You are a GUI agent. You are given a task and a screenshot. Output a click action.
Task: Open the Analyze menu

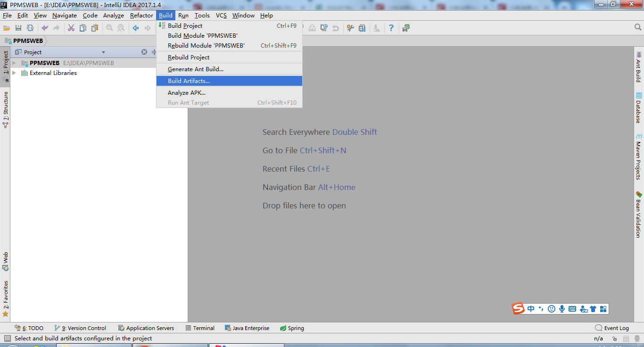point(114,16)
